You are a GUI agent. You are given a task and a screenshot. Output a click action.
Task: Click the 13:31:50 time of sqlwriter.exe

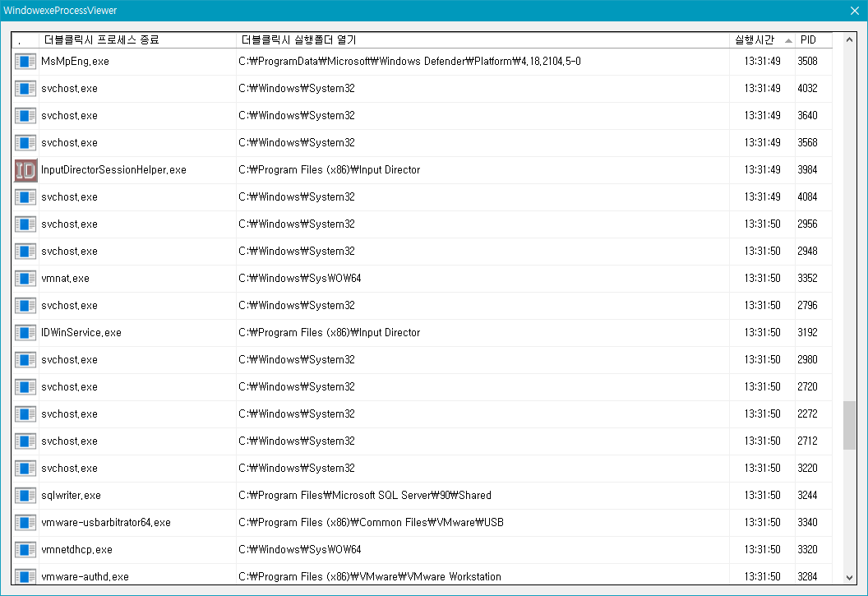tap(762, 495)
